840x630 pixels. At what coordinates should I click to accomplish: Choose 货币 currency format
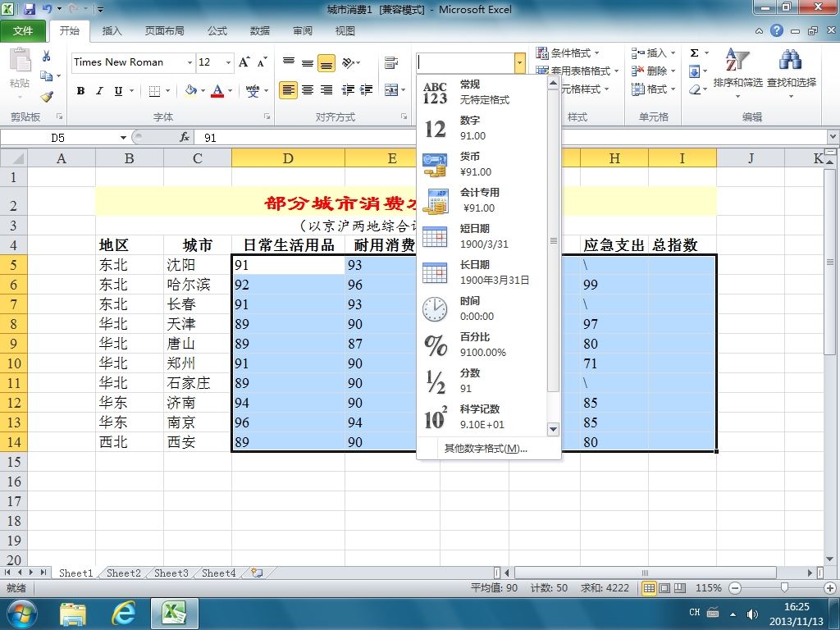coord(482,164)
